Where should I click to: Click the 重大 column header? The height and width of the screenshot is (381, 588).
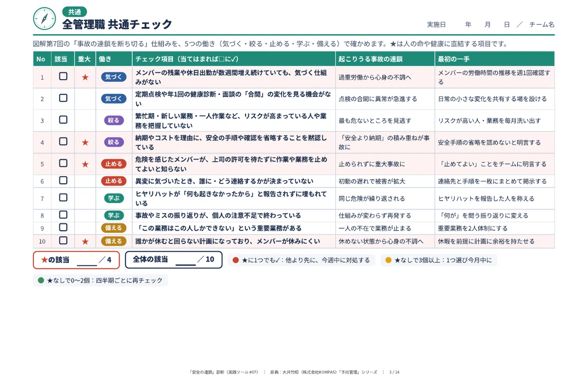pos(84,59)
